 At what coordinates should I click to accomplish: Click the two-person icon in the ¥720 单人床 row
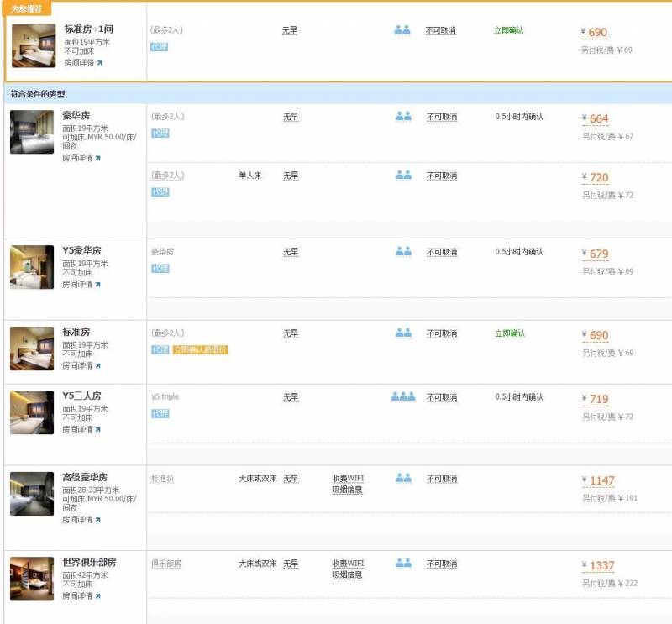[x=403, y=176]
